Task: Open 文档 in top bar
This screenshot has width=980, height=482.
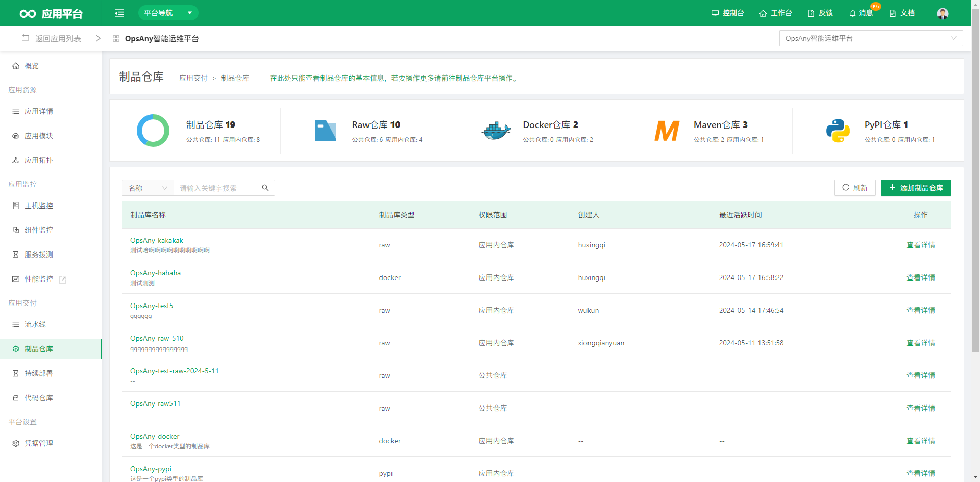Action: [x=902, y=13]
